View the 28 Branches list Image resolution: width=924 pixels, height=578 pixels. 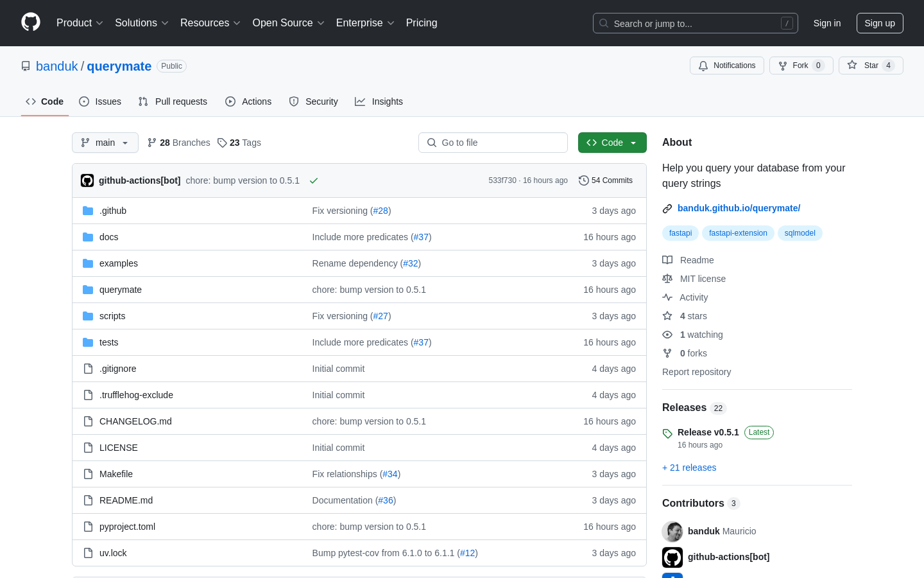[179, 143]
